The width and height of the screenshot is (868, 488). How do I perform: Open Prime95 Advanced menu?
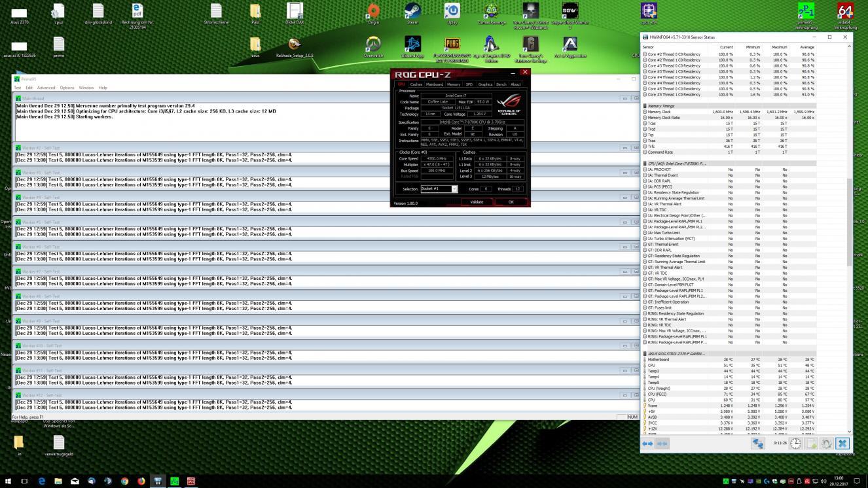point(46,88)
